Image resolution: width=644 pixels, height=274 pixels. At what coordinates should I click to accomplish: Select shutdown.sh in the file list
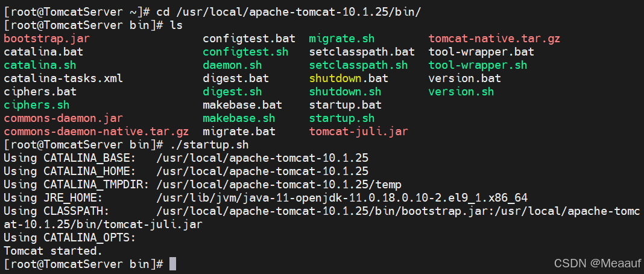[345, 92]
